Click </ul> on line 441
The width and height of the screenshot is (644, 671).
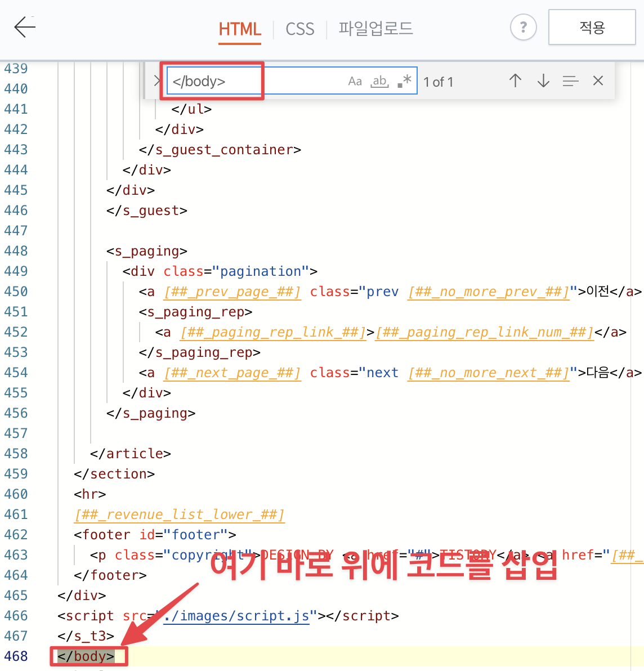191,109
